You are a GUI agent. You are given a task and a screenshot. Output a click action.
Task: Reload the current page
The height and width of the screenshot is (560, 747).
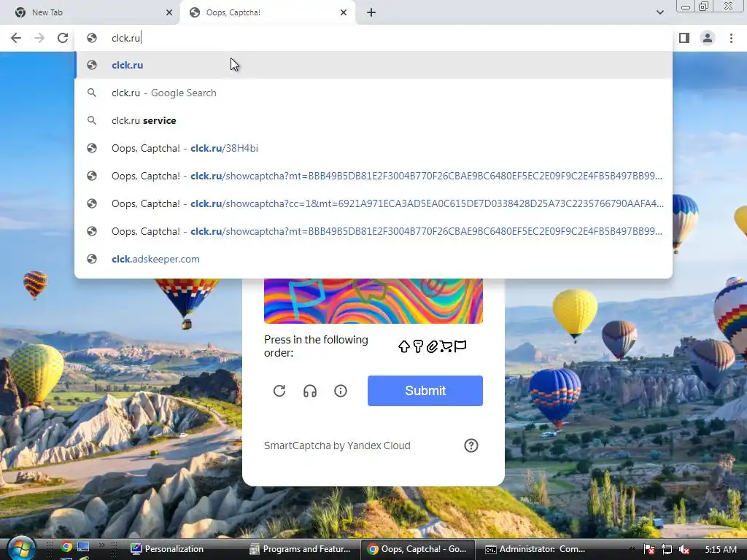pyautogui.click(x=63, y=38)
